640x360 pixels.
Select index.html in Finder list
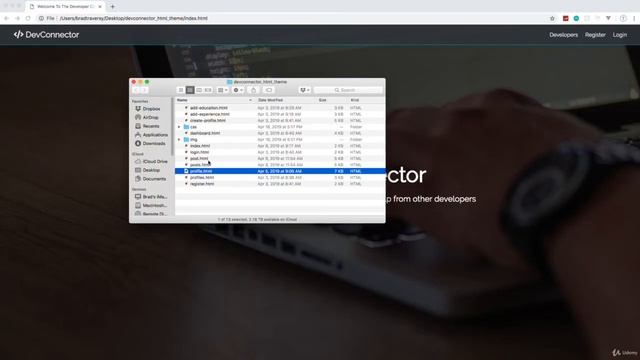click(x=280, y=146)
